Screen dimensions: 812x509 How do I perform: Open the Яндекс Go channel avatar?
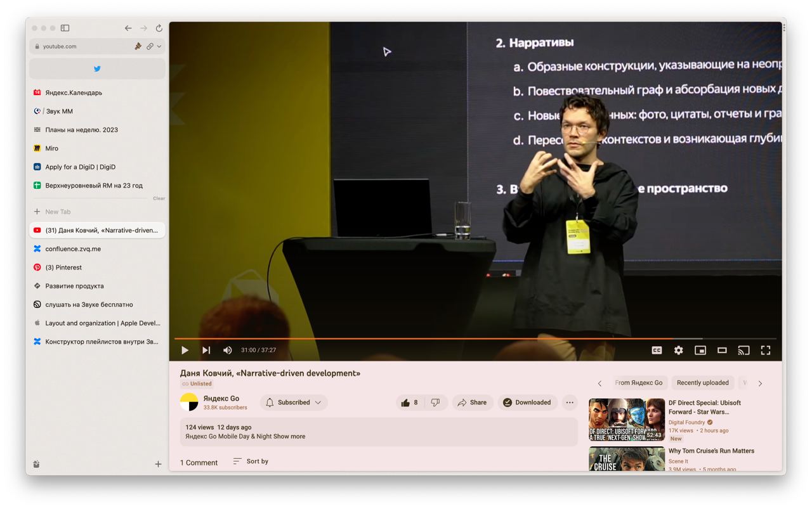189,403
